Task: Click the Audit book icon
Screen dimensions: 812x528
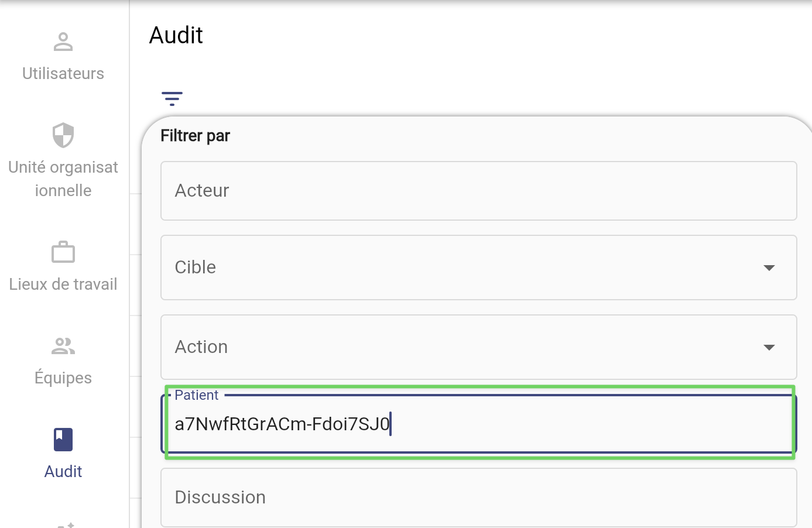Action: click(63, 440)
